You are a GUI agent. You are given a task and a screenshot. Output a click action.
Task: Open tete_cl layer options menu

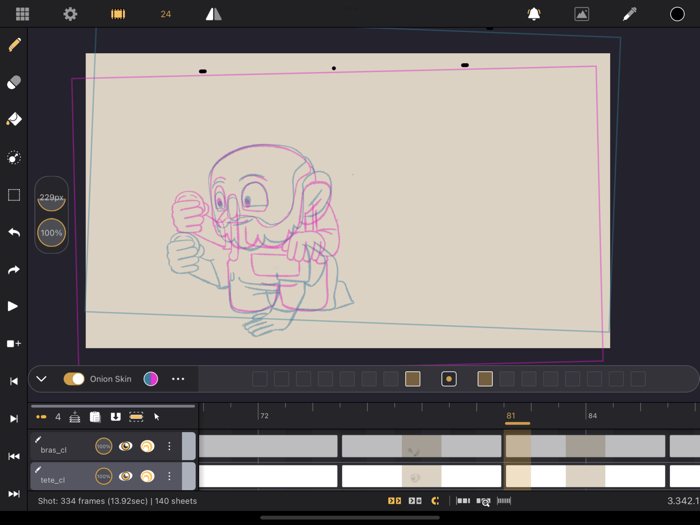pyautogui.click(x=169, y=476)
